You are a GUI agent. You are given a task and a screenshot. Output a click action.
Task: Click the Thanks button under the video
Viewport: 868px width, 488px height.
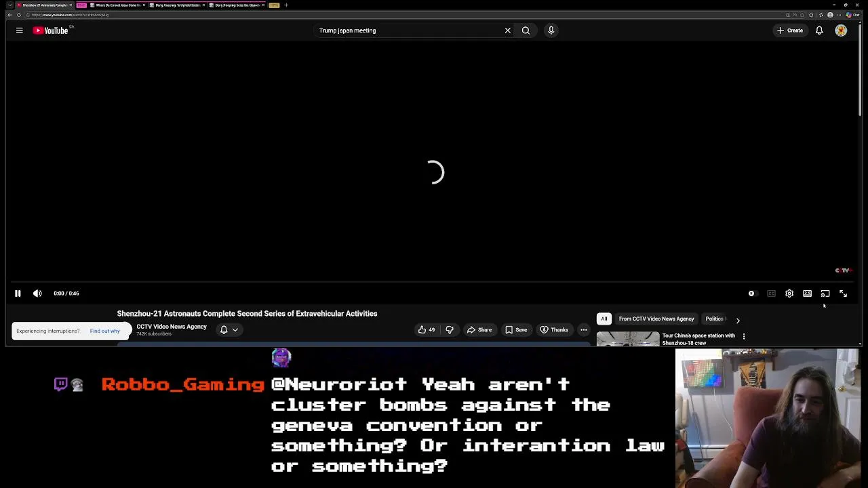click(554, 330)
